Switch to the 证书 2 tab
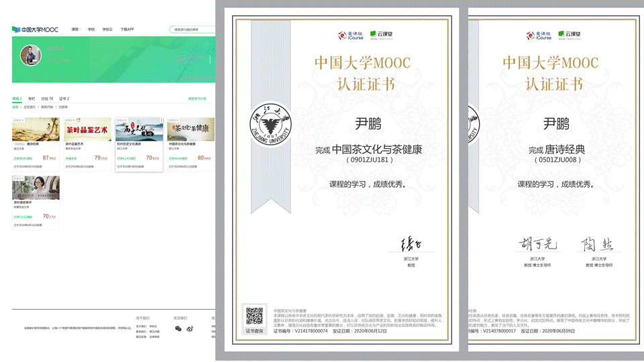This screenshot has width=644, height=362. pos(64,99)
